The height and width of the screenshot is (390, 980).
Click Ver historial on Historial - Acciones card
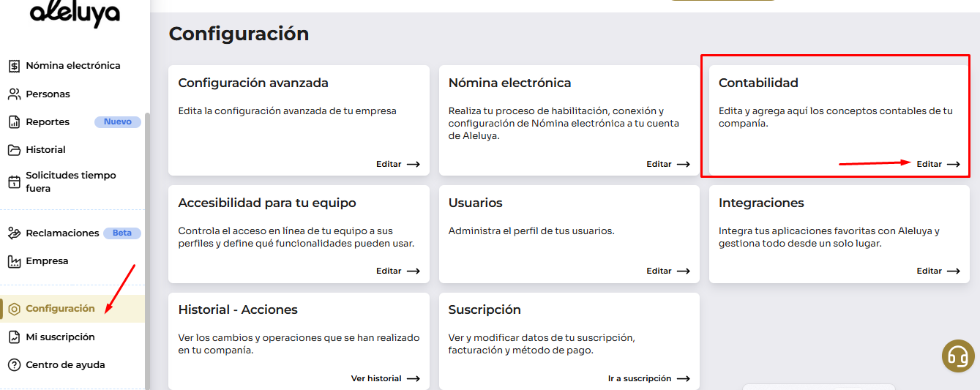pyautogui.click(x=385, y=378)
